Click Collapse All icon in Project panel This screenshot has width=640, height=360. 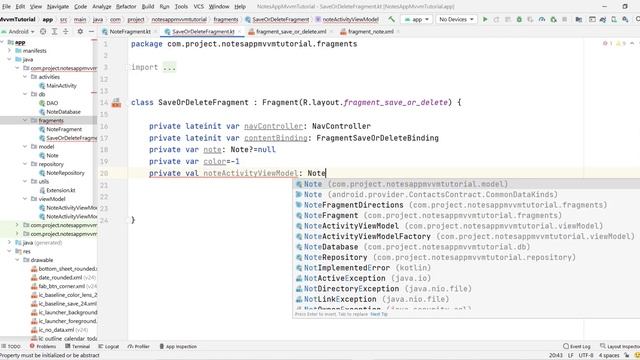(x=65, y=31)
